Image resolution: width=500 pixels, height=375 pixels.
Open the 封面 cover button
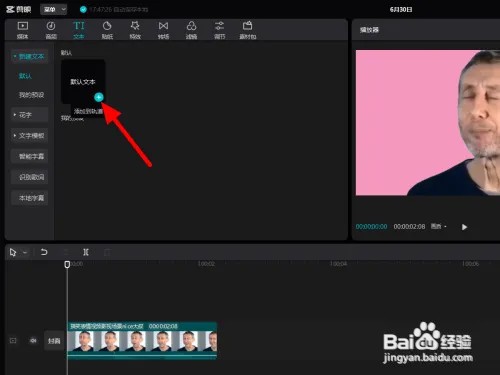pyautogui.click(x=54, y=341)
